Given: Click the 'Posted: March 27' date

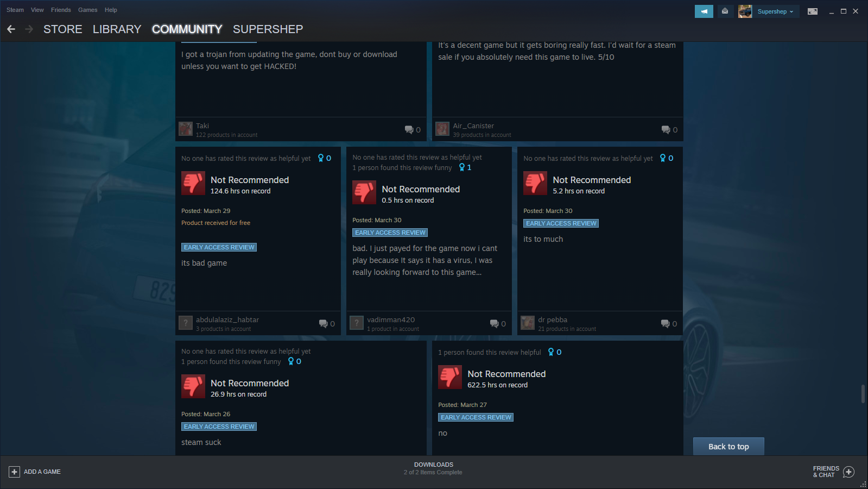Looking at the screenshot, I should tap(462, 405).
